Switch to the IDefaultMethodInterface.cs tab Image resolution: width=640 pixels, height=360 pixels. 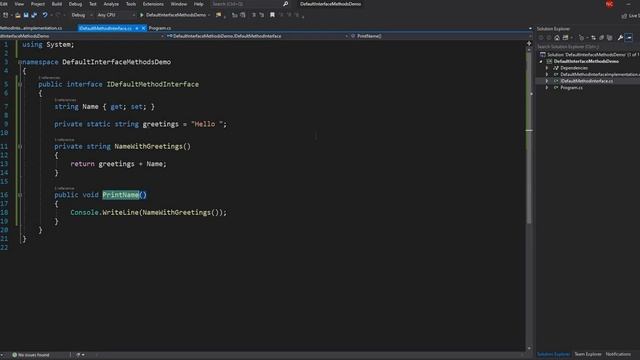pyautogui.click(x=105, y=28)
